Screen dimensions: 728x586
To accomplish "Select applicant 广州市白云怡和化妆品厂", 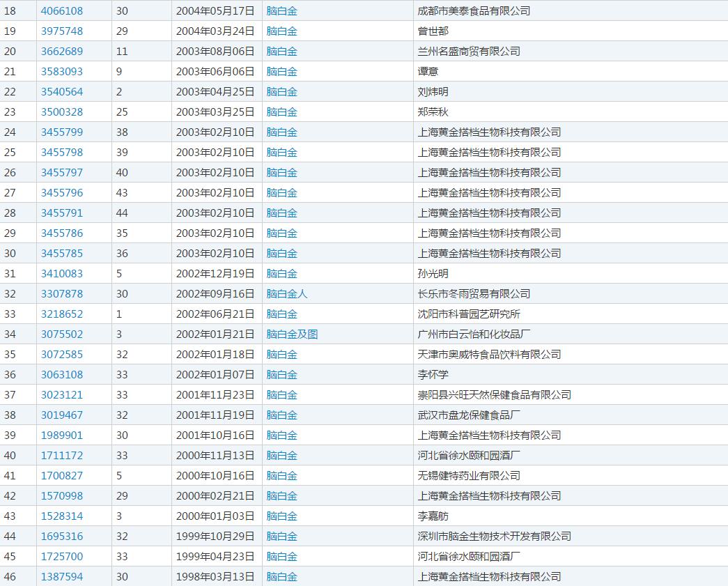I will pyautogui.click(x=474, y=334).
